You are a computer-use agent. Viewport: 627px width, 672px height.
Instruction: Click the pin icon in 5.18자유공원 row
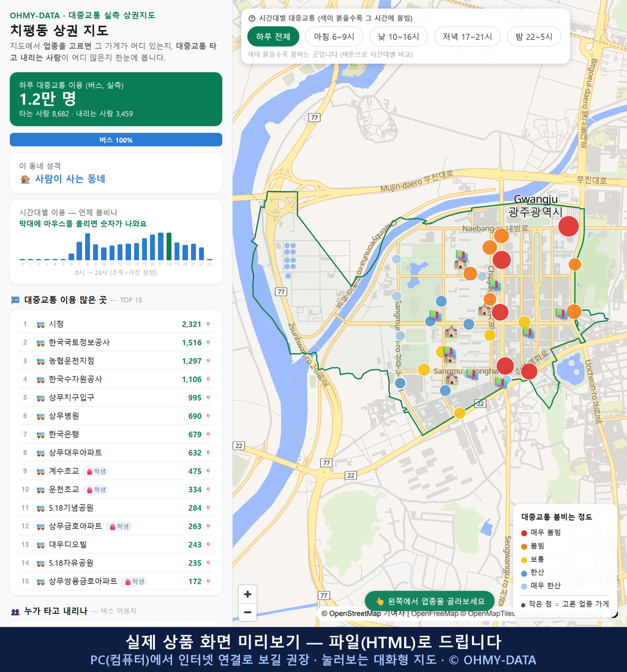tap(208, 563)
